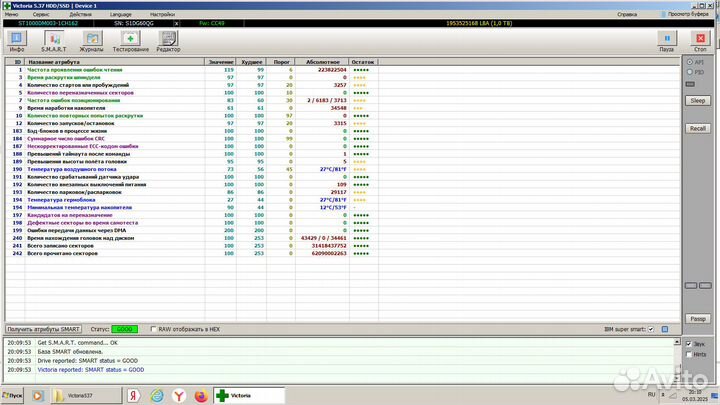Select the S.M.A.R.T toolbar icon
The width and height of the screenshot is (720, 405).
(x=54, y=40)
